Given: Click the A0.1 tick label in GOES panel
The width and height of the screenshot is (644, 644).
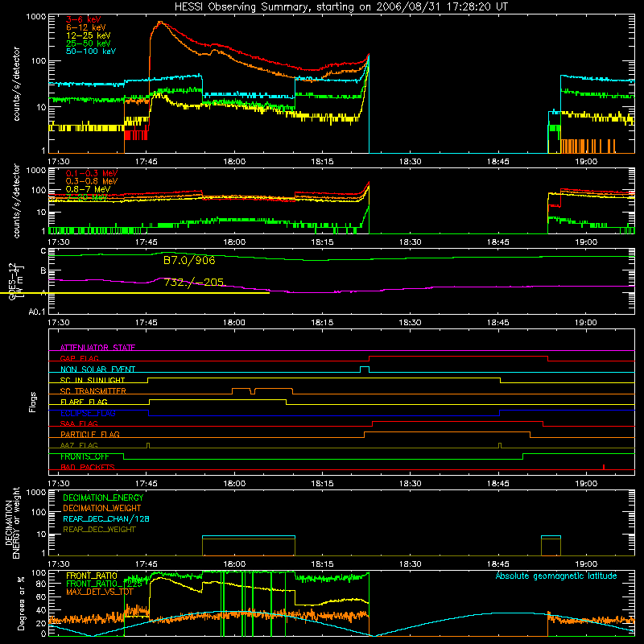Looking at the screenshot, I should tap(36, 312).
